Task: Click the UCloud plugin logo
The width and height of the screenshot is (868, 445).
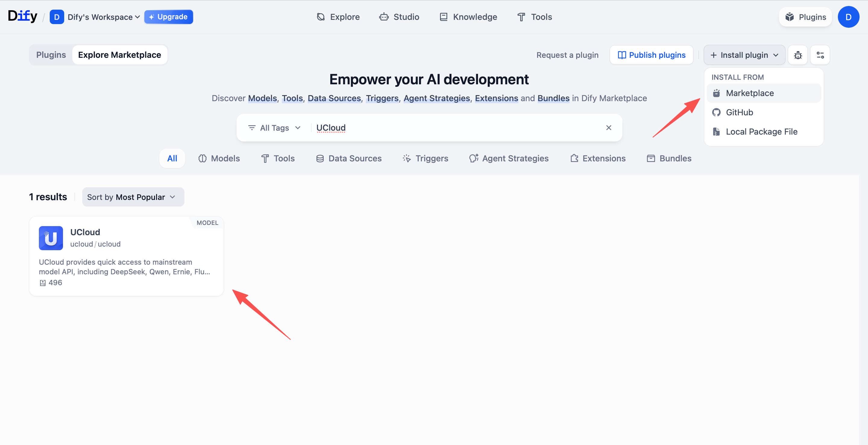Action: pos(51,238)
